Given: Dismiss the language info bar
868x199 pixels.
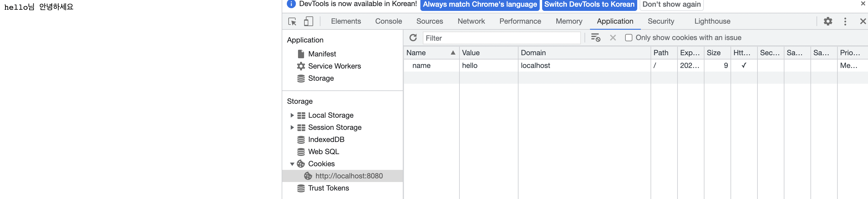Looking at the screenshot, I should click(863, 3).
